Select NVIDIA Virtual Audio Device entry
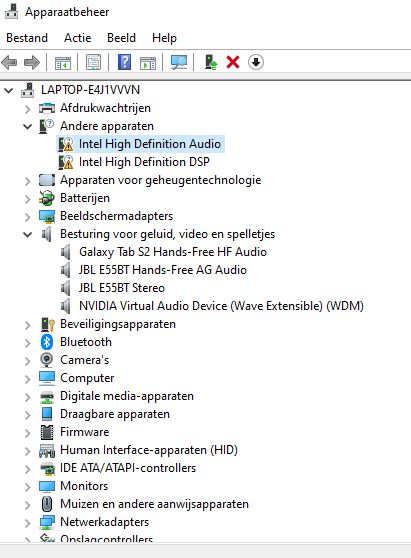The height and width of the screenshot is (558, 411). pos(221,306)
